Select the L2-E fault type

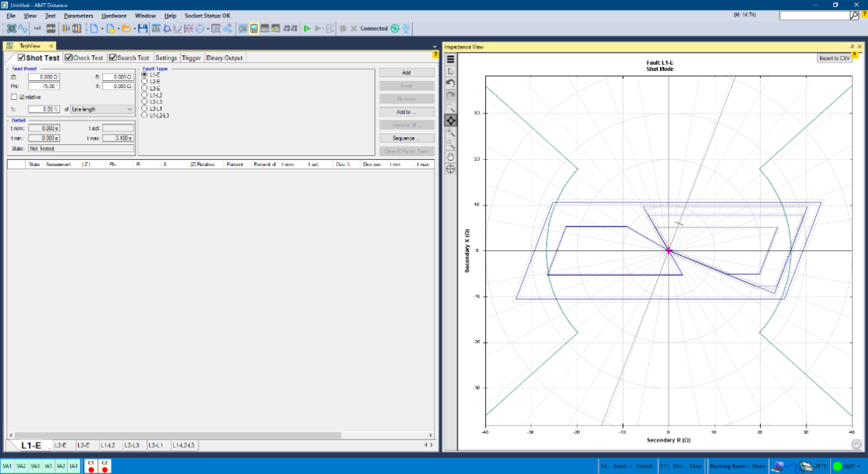[144, 81]
